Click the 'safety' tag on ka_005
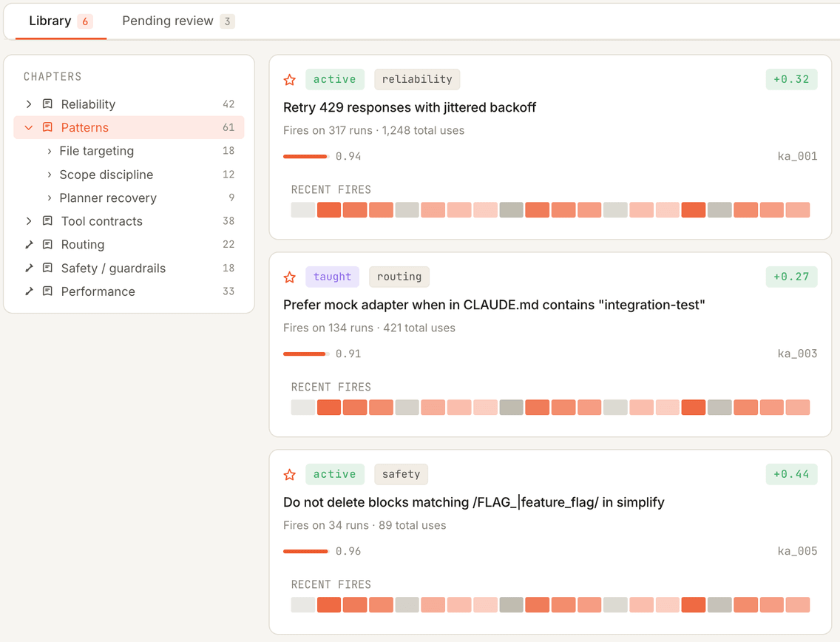This screenshot has height=642, width=840. 401,474
